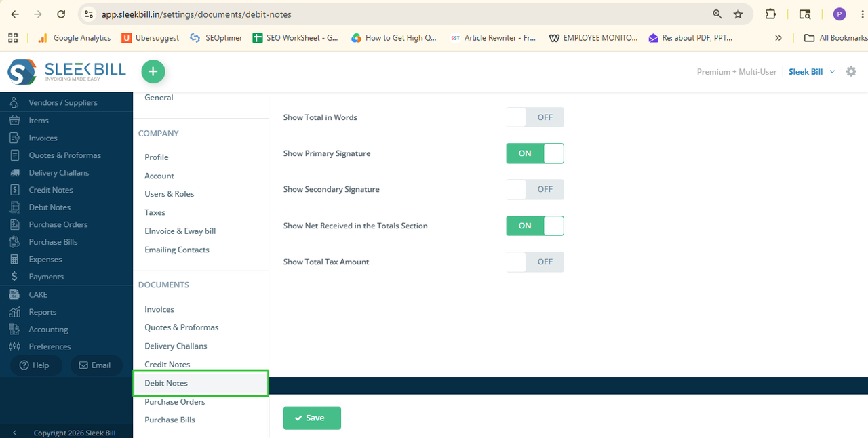Viewport: 868px width, 438px height.
Task: Open Emailing Contacts settings
Action: 177,250
